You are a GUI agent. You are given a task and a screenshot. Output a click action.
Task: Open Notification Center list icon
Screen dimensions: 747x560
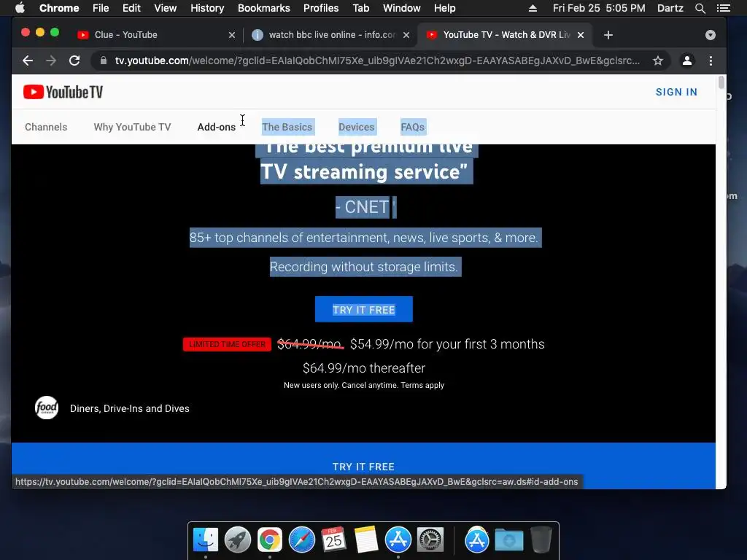coord(723,8)
